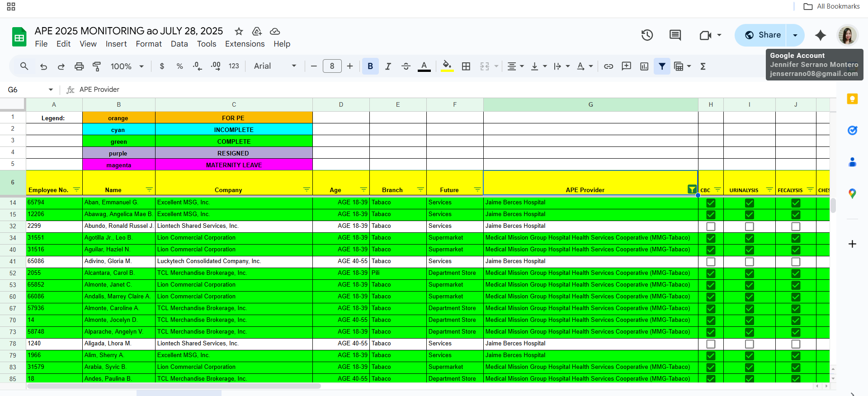
Task: Click the insert link icon
Action: point(609,66)
